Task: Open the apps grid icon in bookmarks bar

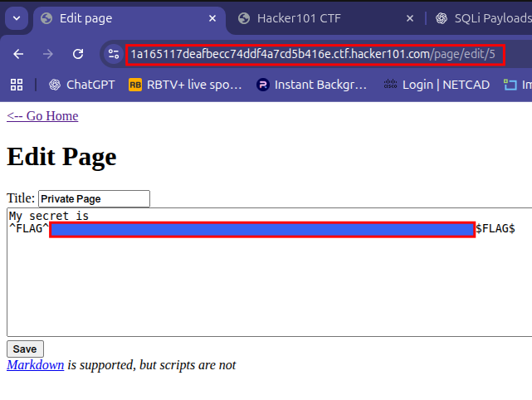Action: pyautogui.click(x=17, y=85)
